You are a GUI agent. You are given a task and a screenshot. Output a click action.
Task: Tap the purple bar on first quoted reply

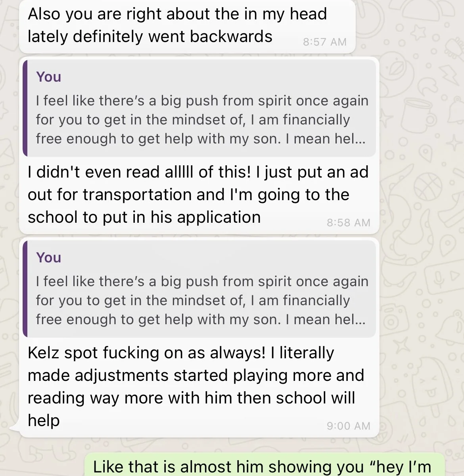[25, 108]
